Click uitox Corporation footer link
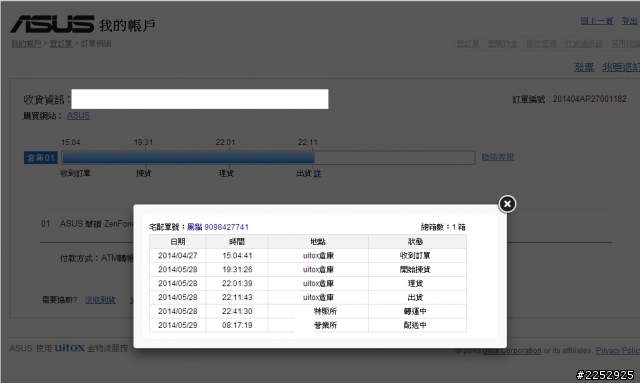Image resolution: width=640 pixels, height=383 pixels. [512, 350]
